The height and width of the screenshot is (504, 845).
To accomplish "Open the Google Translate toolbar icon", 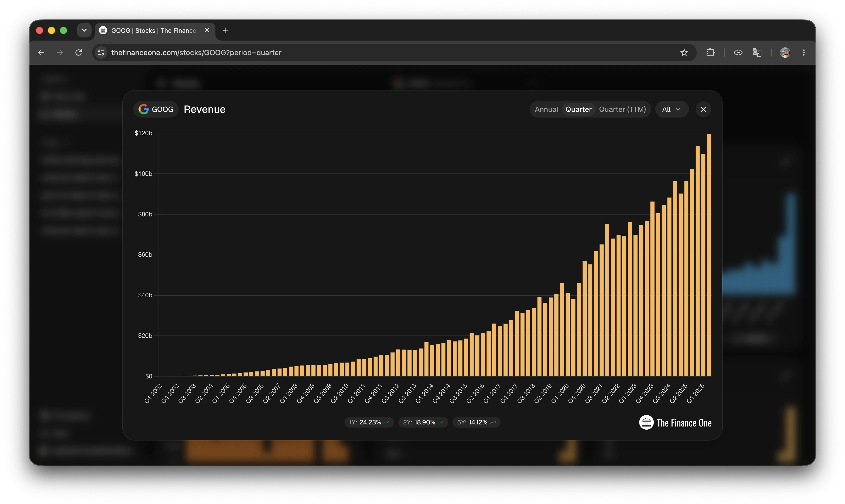I will pyautogui.click(x=757, y=52).
